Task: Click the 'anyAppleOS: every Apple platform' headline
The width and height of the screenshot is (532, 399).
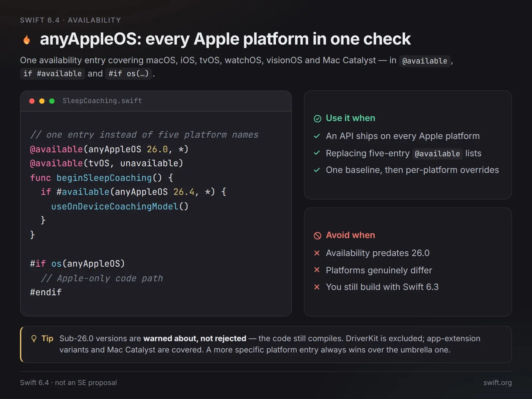Action: (x=225, y=39)
